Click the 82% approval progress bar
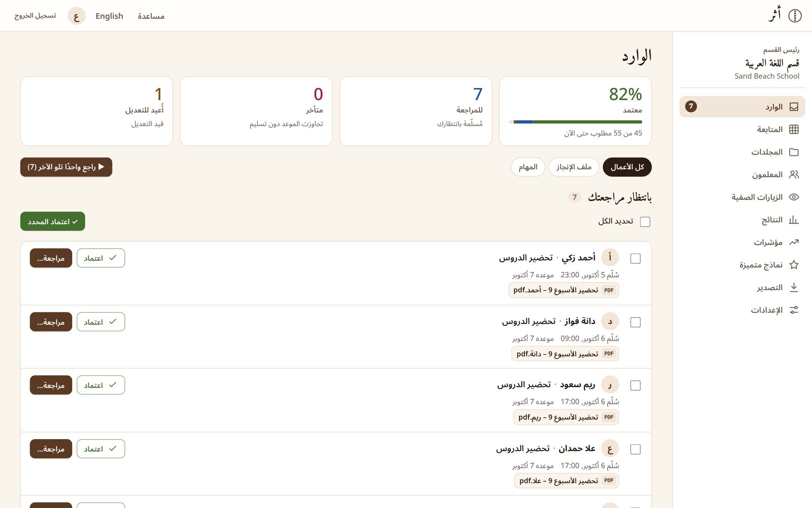812x508 pixels. tap(575, 122)
